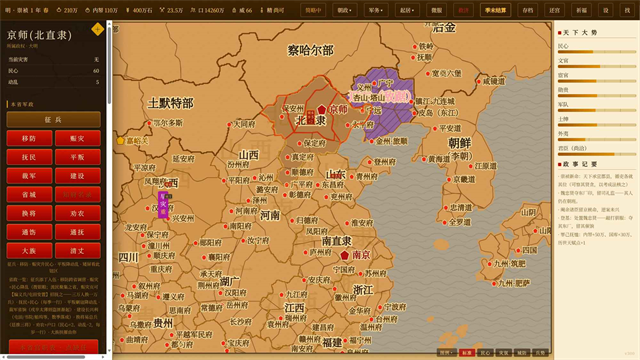Viewport: 640px width, 360px height.
Task: Select the 皮岛（东江）marker
Action: coord(415,113)
